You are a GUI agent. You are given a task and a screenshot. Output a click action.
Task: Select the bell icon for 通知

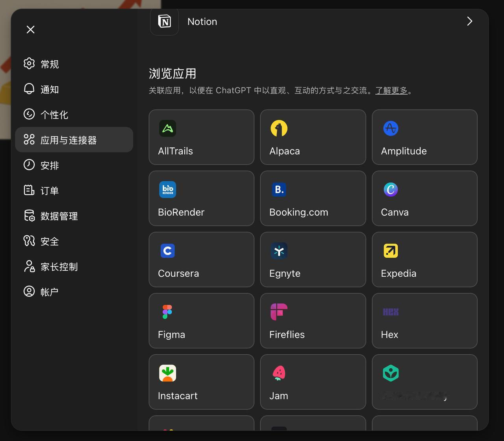pyautogui.click(x=29, y=89)
